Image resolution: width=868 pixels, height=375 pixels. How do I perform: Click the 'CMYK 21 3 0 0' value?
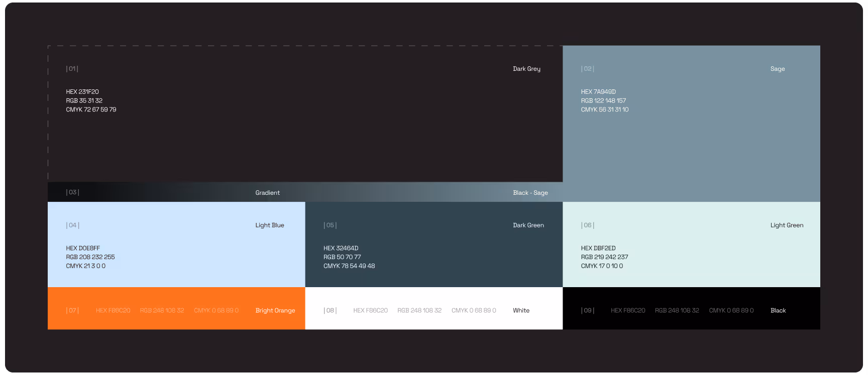click(86, 266)
